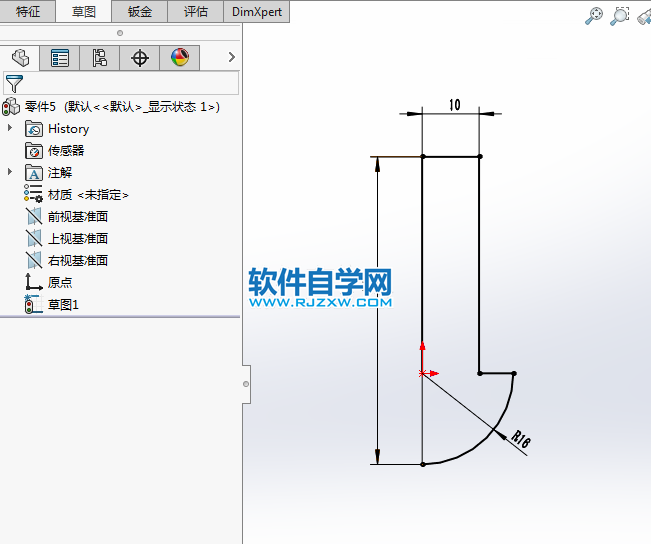The image size is (651, 544).
Task: Click the Previous View icon
Action: (644, 17)
